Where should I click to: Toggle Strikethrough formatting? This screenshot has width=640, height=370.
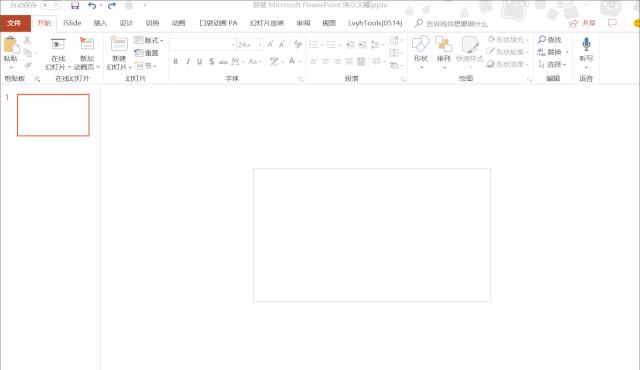point(223,62)
